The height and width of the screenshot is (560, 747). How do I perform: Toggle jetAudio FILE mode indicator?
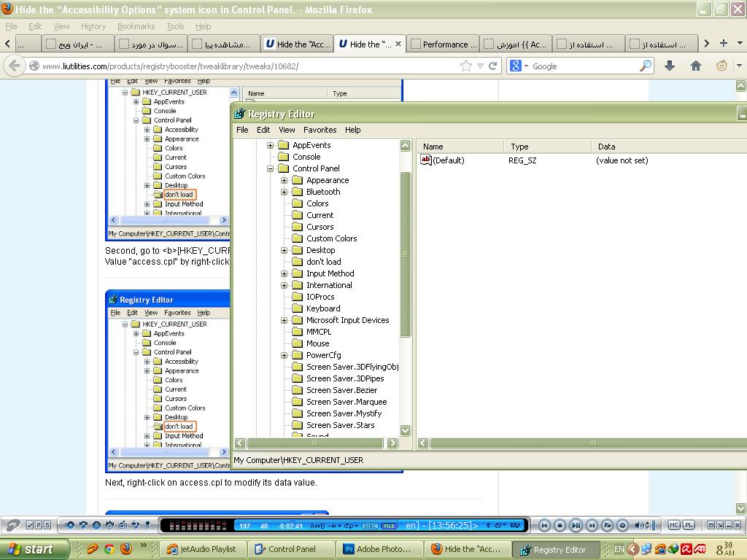pyautogui.click(x=390, y=526)
